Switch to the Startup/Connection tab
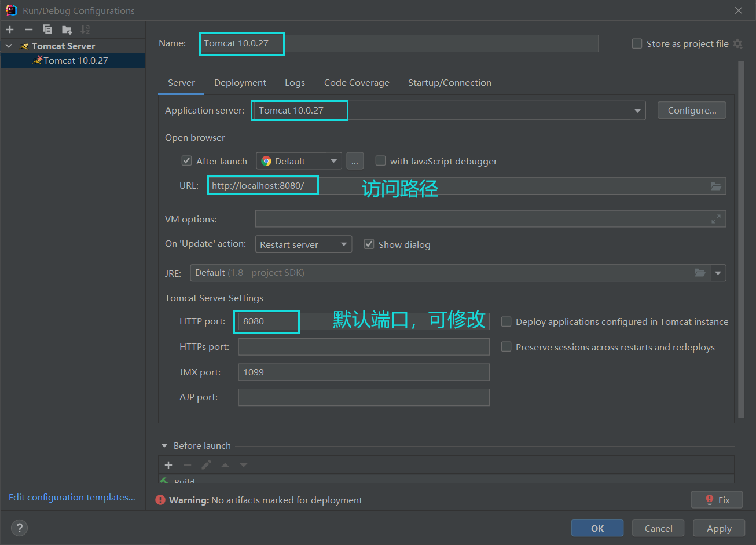756x545 pixels. pyautogui.click(x=450, y=83)
